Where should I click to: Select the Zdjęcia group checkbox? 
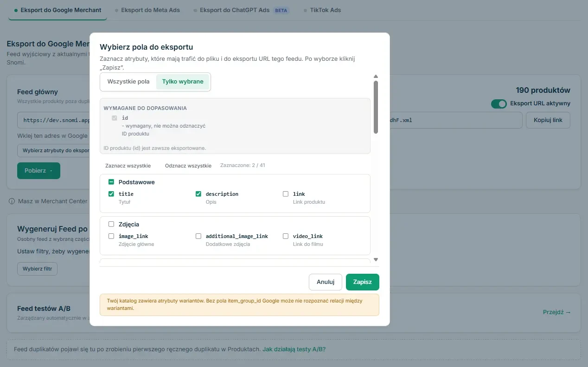(111, 225)
